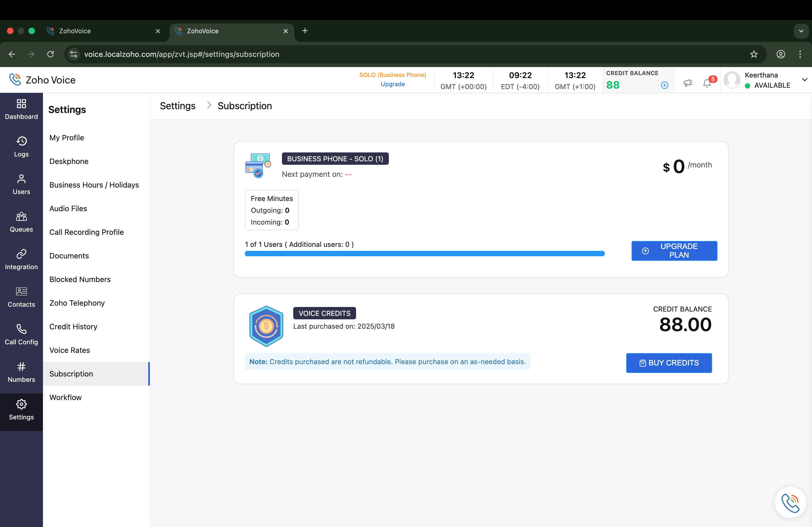
Task: Open the Chrome three-dot menu
Action: point(800,54)
